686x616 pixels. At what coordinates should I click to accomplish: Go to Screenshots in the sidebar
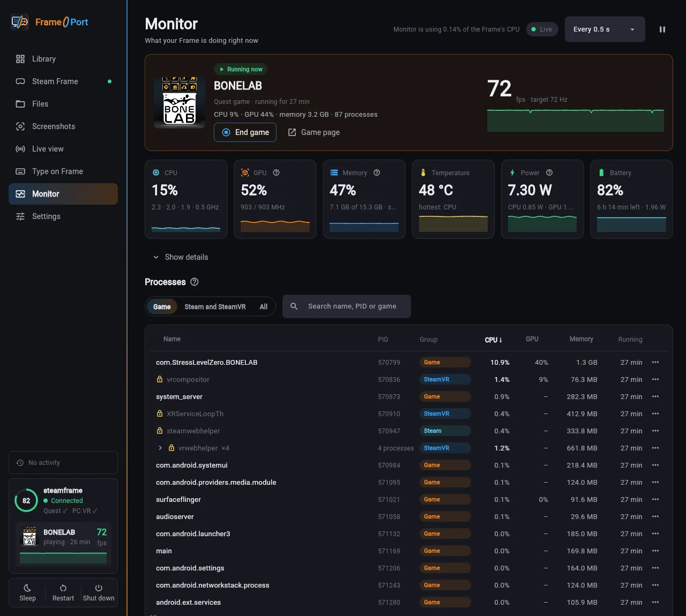pyautogui.click(x=63, y=126)
